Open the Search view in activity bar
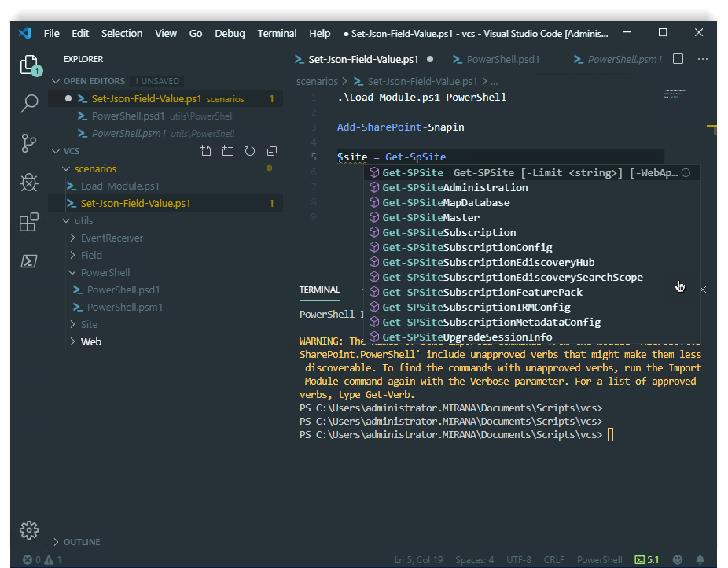The image size is (728, 568). click(x=29, y=103)
